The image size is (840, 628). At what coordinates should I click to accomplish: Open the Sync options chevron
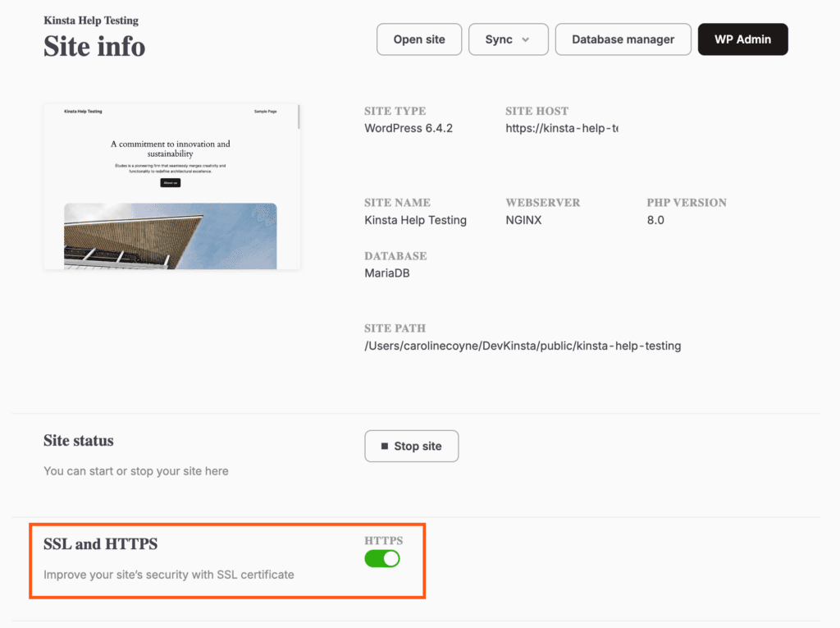(x=526, y=39)
